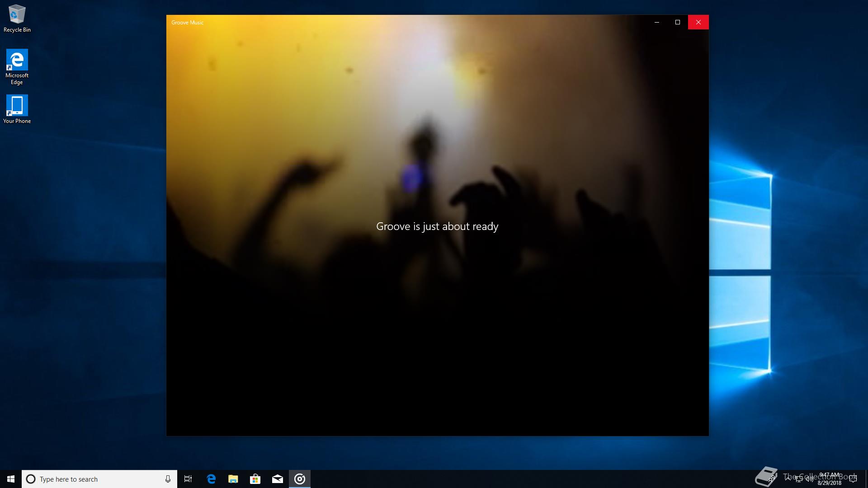Image resolution: width=868 pixels, height=488 pixels.
Task: Open the volume control tray icon
Action: pyautogui.click(x=810, y=479)
